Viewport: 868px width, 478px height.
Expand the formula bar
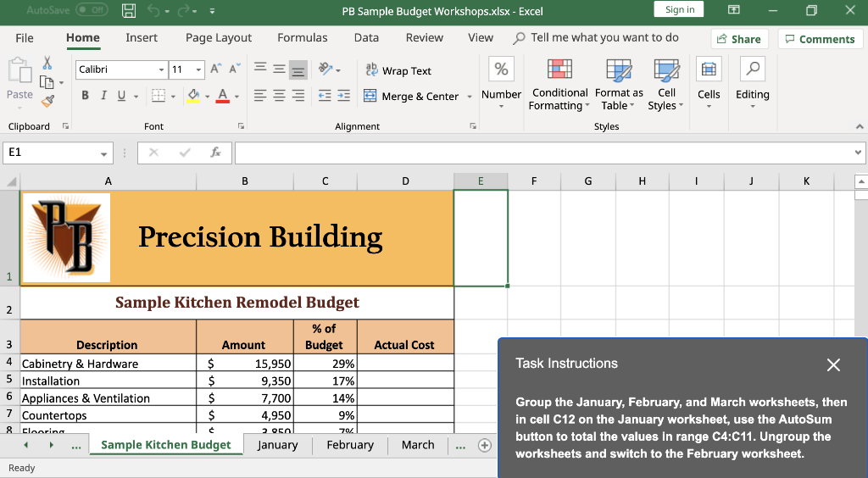point(858,153)
